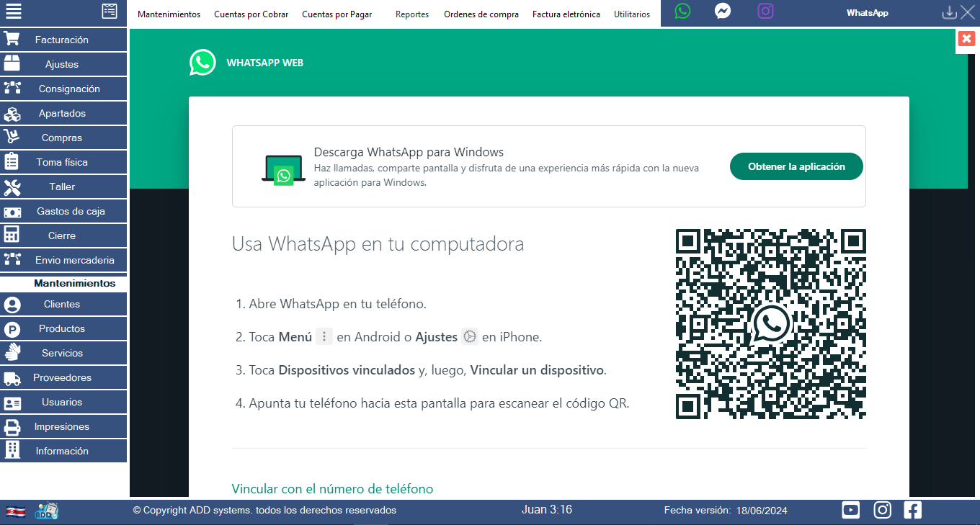This screenshot has height=525, width=980.
Task: Open Messenger icon in top bar
Action: (x=723, y=12)
